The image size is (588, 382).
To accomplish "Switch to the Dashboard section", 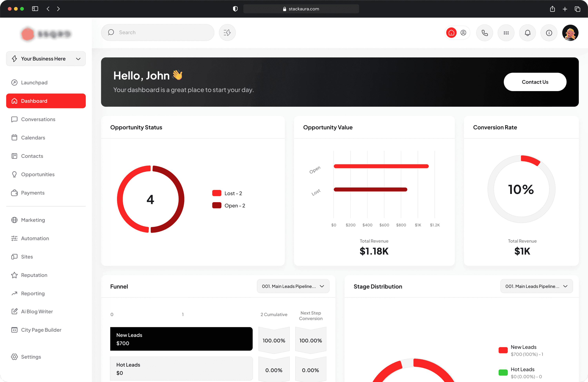I will coord(34,101).
